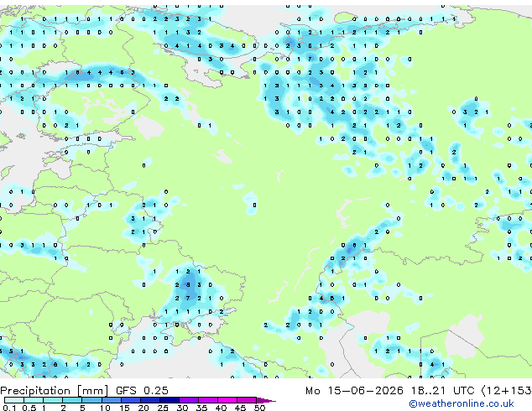
Task: Select the 0.5–1 mm legend swatch
Action: coord(34,400)
